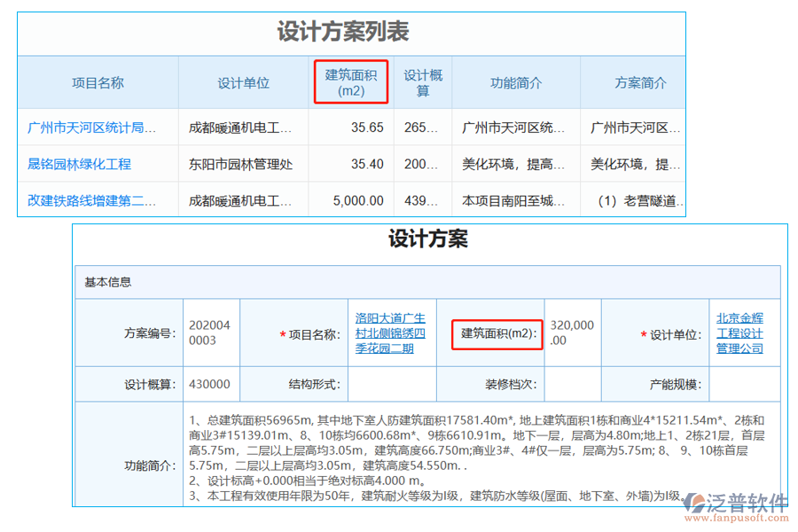Click the highlighted 建筑面积(m2) column header
Image resolution: width=798 pixels, height=532 pixels.
click(351, 82)
